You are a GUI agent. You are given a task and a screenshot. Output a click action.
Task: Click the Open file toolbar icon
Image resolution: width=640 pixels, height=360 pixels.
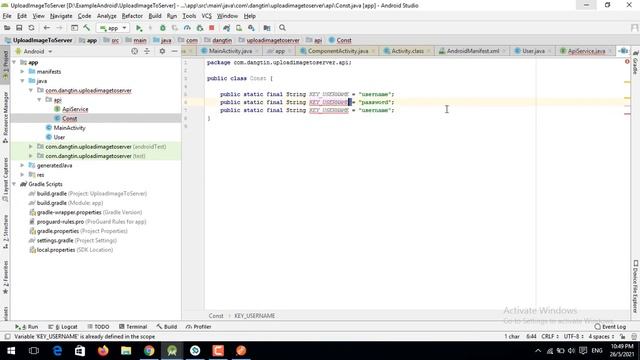coord(7,28)
